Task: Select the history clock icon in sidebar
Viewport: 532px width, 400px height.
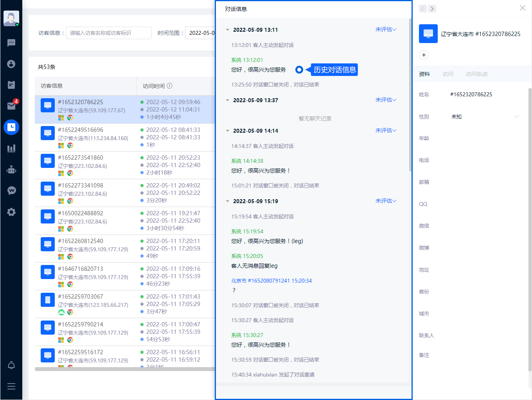Action: (x=11, y=127)
